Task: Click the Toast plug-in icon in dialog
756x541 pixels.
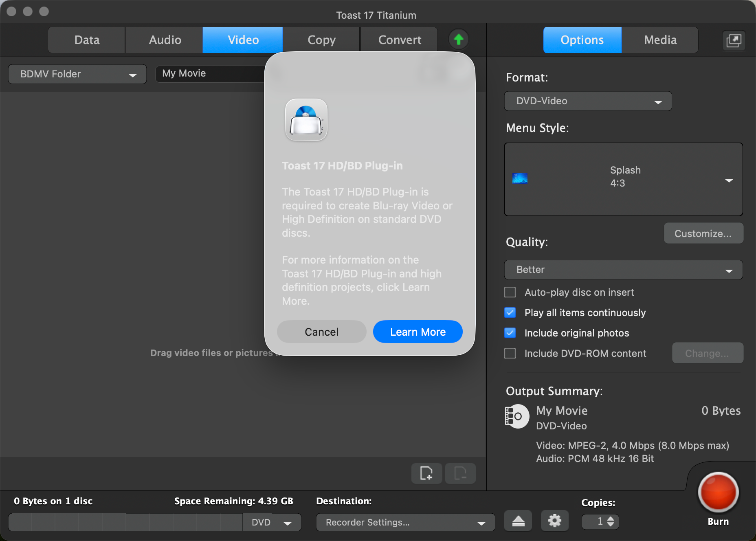Action: pos(306,120)
